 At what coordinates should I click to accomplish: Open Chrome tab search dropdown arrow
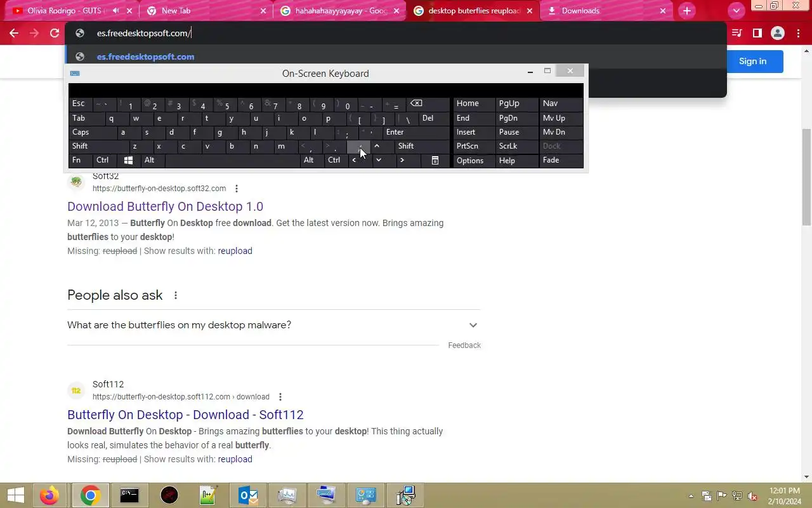click(x=736, y=11)
